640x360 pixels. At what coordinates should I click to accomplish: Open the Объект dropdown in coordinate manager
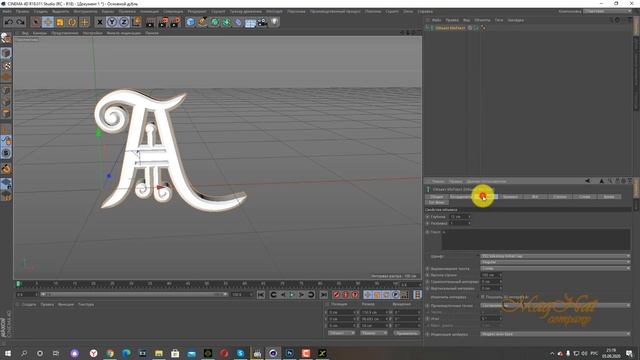click(341, 333)
